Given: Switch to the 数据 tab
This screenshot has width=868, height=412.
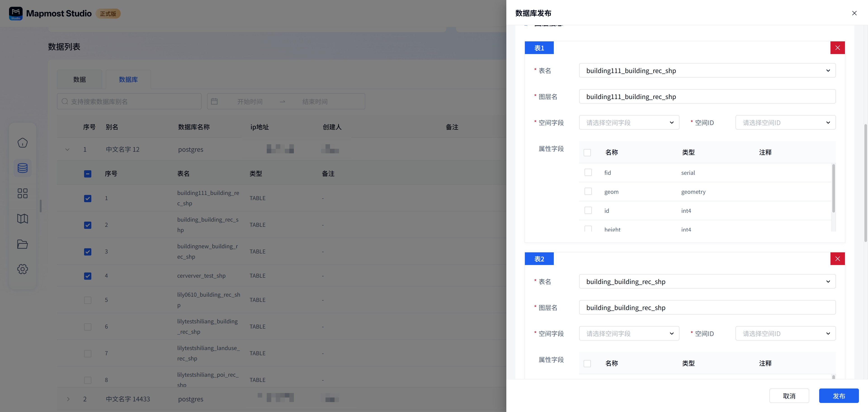Looking at the screenshot, I should pos(80,79).
